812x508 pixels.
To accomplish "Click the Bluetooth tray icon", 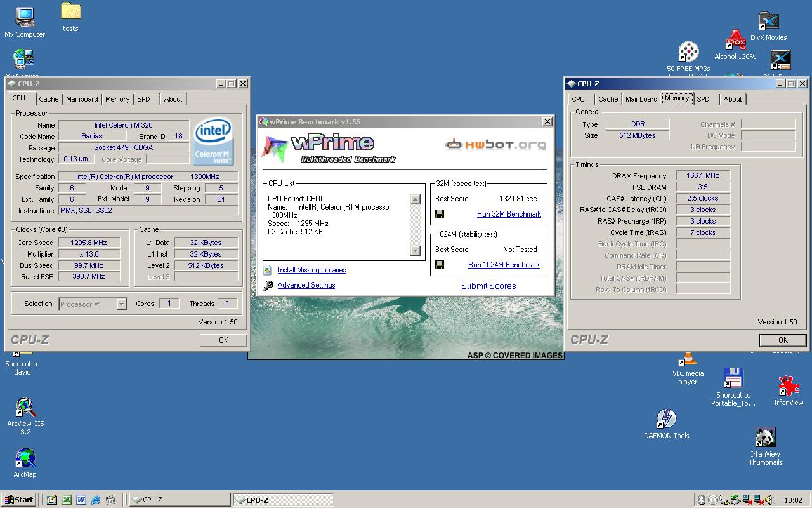I will [702, 500].
